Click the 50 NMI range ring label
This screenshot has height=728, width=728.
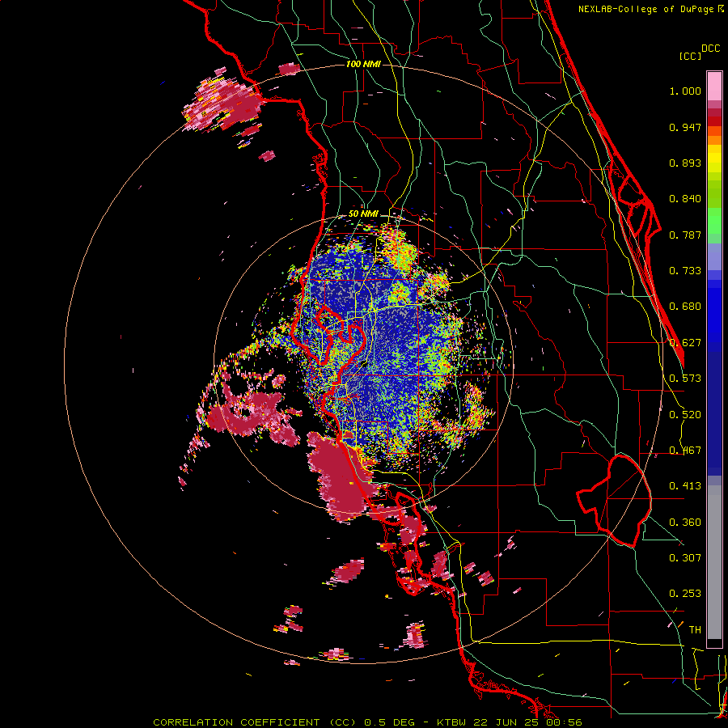(363, 214)
